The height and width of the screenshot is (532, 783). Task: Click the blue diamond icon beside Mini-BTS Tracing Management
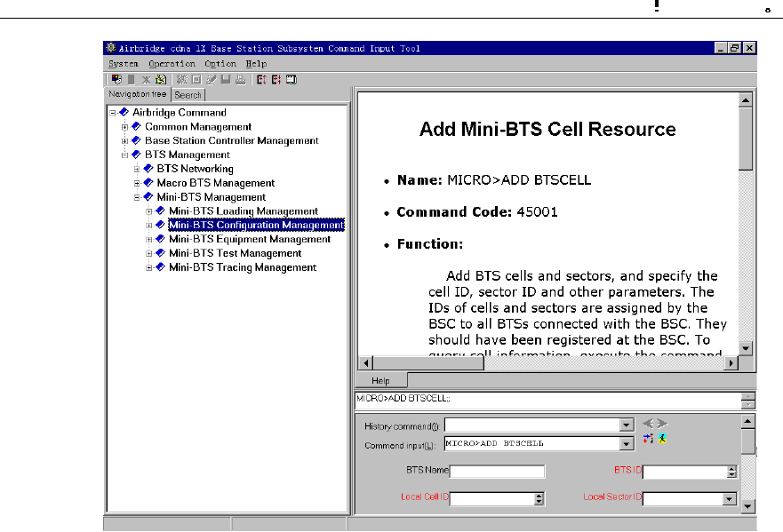pyautogui.click(x=160, y=267)
